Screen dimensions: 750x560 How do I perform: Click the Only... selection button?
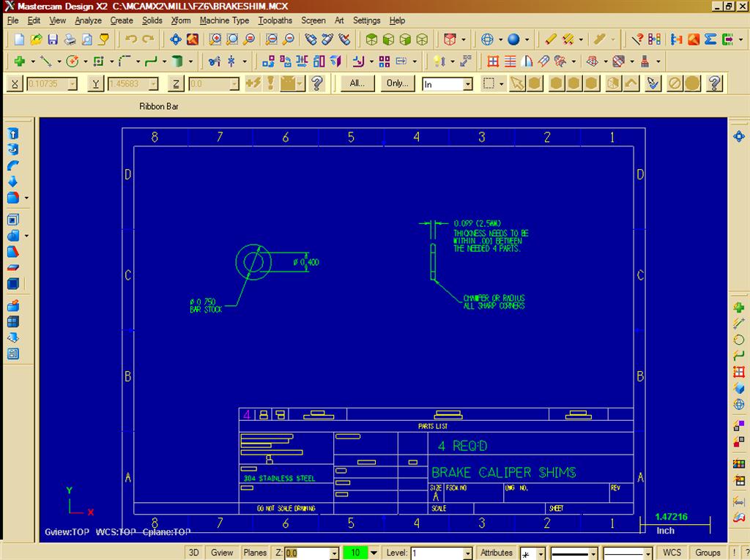(x=398, y=83)
